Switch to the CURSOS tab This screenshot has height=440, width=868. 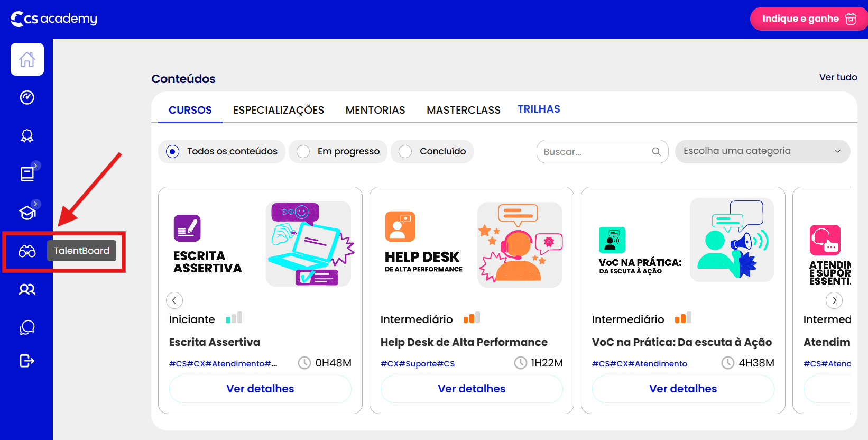coord(190,110)
